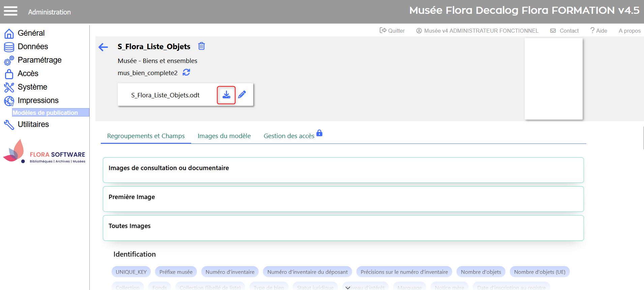Expand the Impressions sidebar section
The image size is (644, 290).
pyautogui.click(x=38, y=100)
